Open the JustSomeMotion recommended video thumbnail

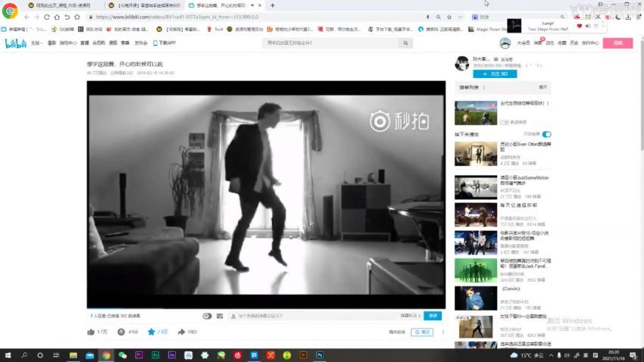(x=476, y=187)
